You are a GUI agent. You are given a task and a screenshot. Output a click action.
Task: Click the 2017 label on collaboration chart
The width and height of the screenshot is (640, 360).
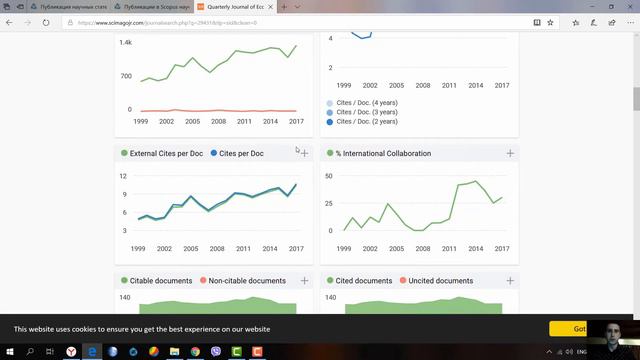coord(502,249)
